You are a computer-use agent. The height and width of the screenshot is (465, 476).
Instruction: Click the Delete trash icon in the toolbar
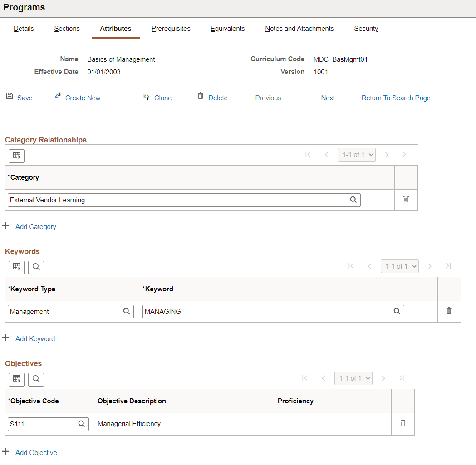(200, 96)
